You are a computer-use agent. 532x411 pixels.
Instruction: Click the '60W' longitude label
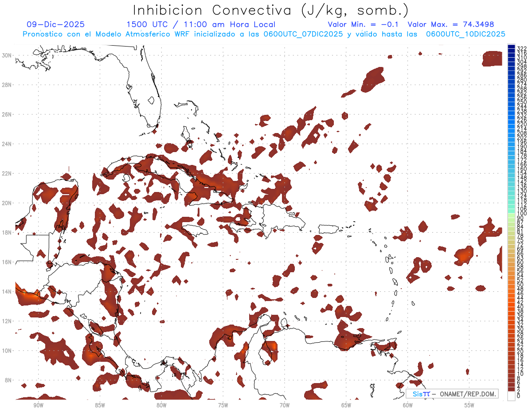pyautogui.click(x=408, y=405)
